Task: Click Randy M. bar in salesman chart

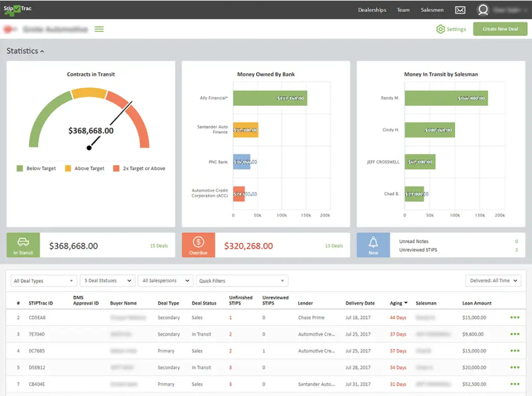Action: [x=446, y=98]
